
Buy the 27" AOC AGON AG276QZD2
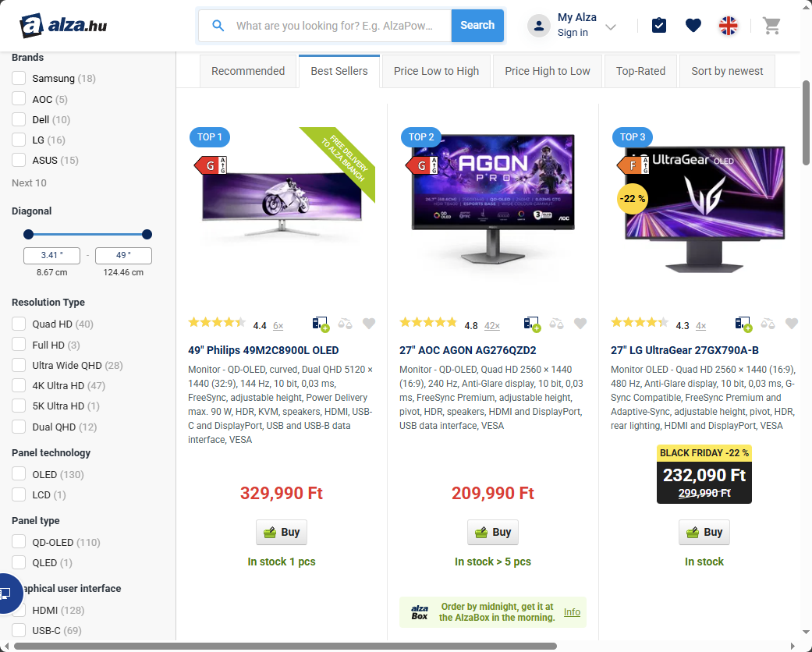coord(492,532)
